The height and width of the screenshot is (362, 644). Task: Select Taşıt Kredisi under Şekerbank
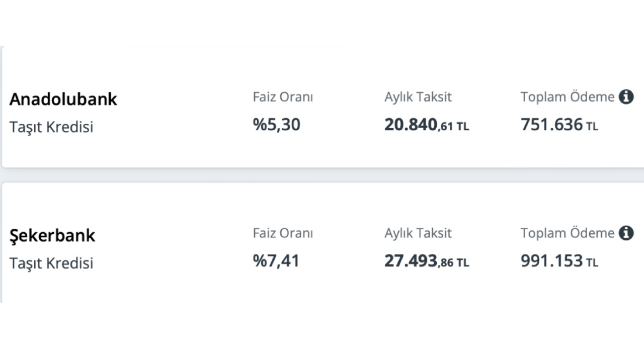[51, 263]
